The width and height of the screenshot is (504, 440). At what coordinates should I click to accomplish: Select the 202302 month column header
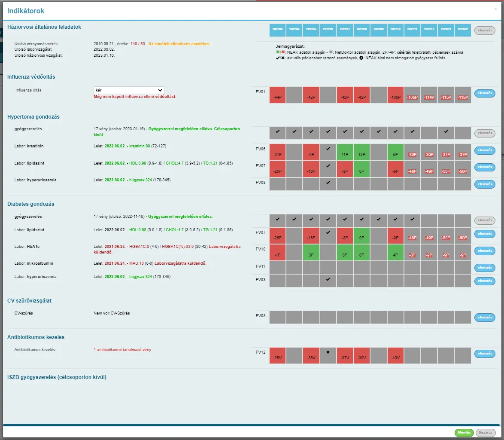point(463,30)
